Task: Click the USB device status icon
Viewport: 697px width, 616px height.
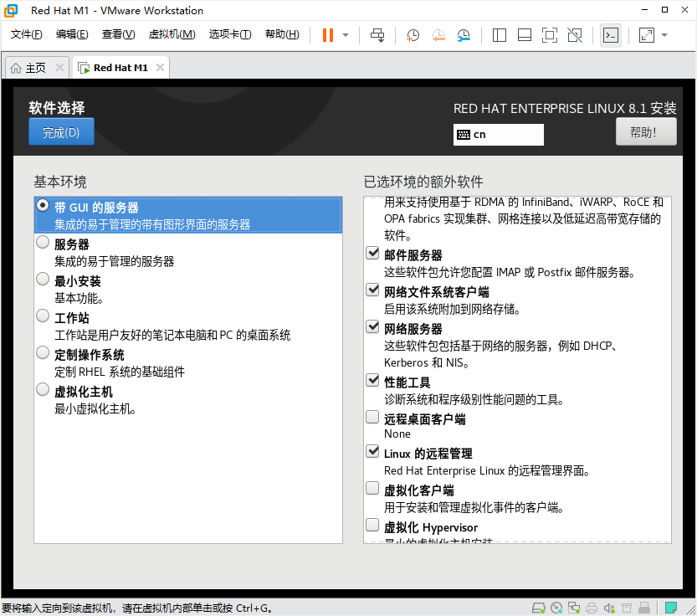Action: (644, 608)
